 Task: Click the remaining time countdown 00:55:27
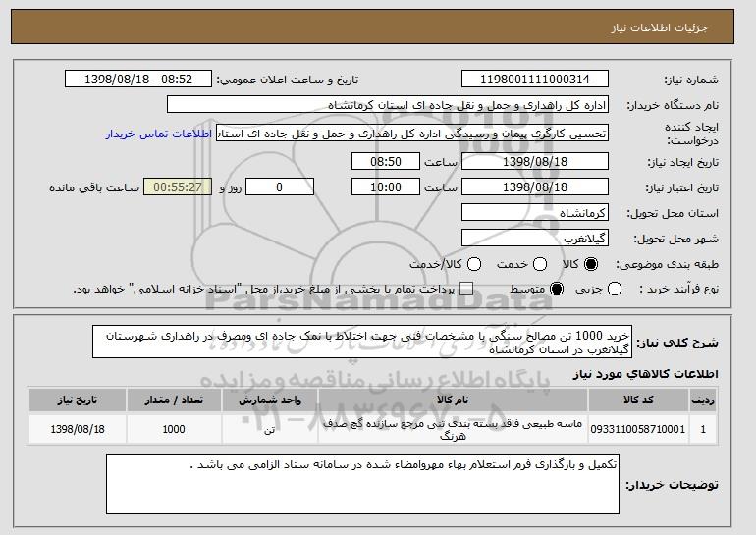(x=178, y=187)
